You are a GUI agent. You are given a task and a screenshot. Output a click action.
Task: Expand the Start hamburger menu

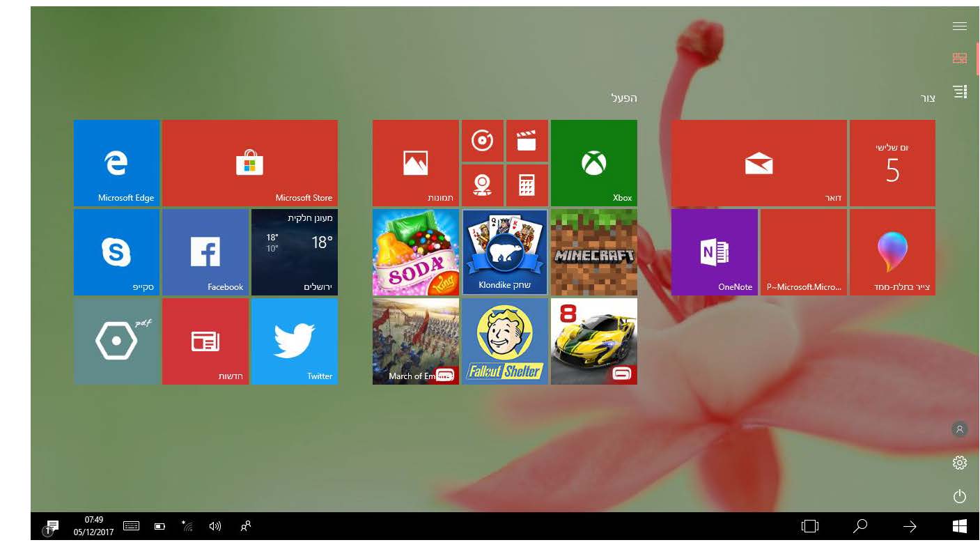(960, 26)
